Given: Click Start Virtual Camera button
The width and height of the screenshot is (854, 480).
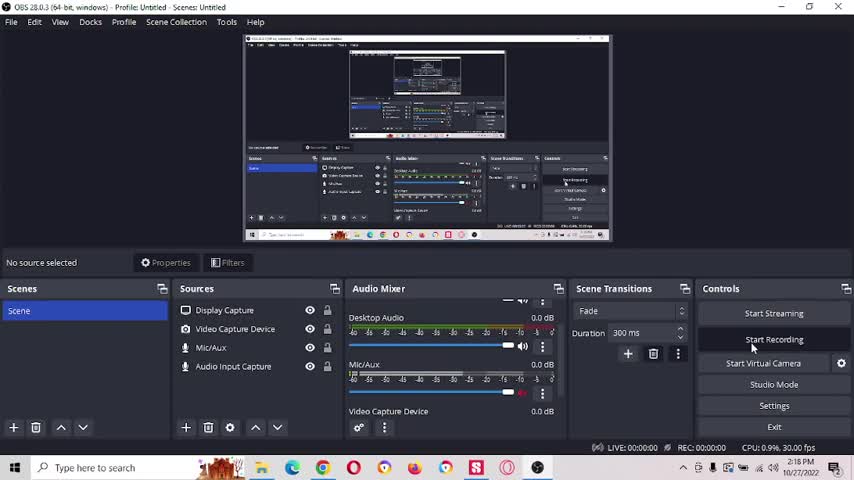Looking at the screenshot, I should tap(764, 363).
